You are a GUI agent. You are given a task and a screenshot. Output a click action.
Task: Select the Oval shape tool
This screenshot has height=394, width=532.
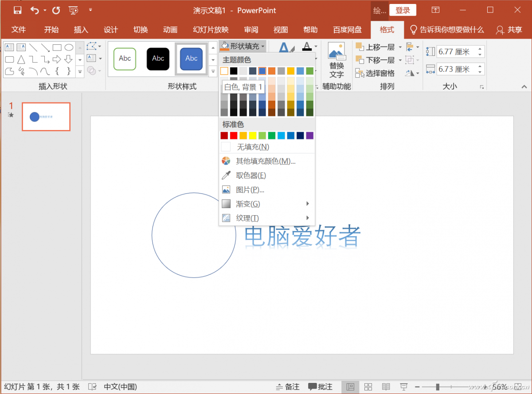pos(69,47)
